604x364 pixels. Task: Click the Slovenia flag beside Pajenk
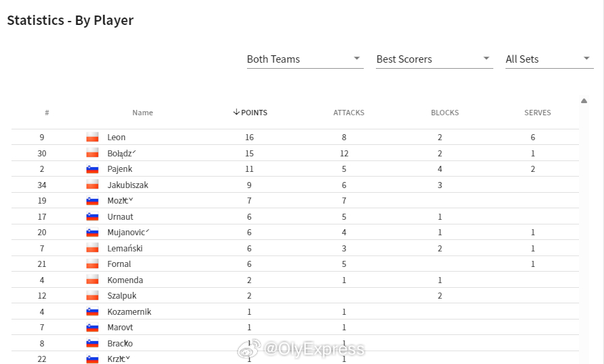(92, 169)
